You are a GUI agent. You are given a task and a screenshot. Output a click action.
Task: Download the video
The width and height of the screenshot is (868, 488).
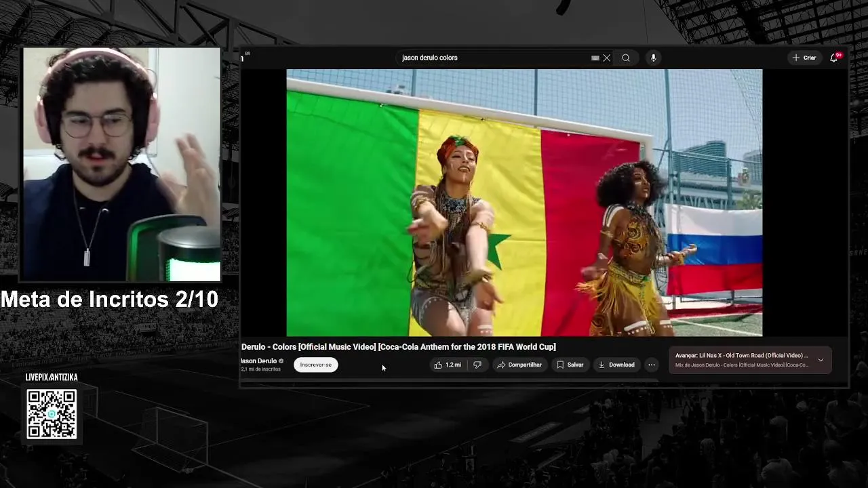tap(616, 365)
